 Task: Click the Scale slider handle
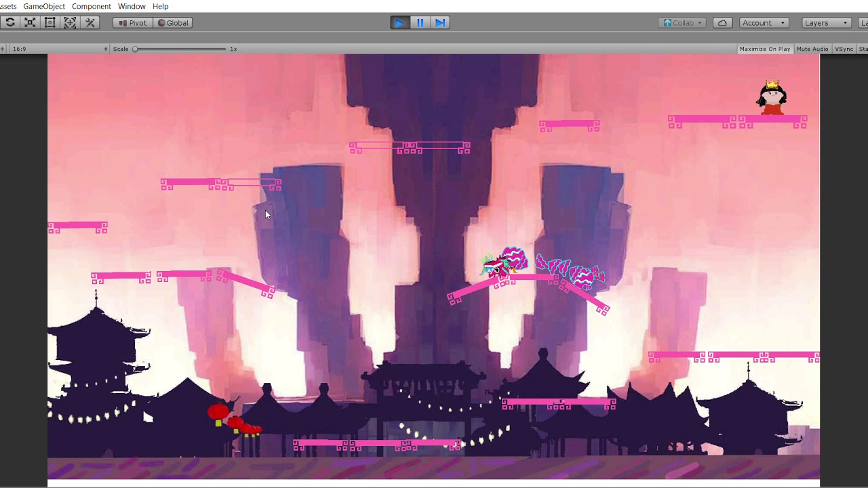[135, 49]
